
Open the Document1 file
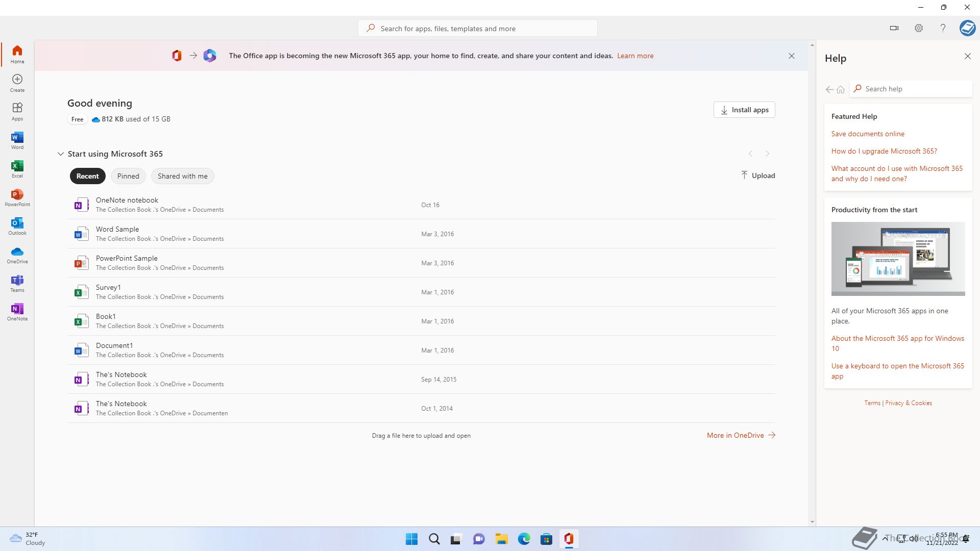(x=421, y=350)
